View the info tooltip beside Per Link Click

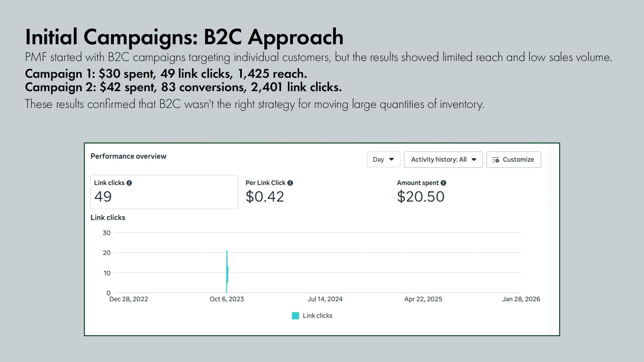tap(291, 183)
